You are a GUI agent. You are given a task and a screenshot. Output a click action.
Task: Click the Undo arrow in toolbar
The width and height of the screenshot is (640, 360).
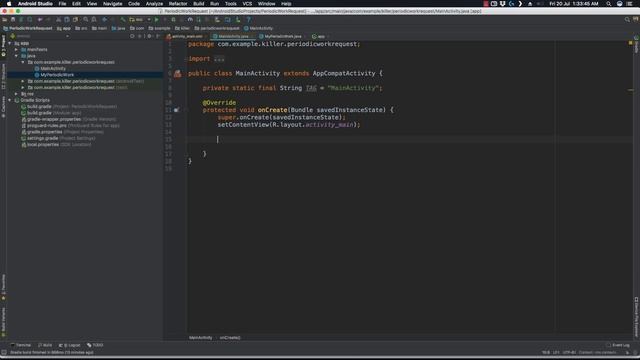pyautogui.click(x=40, y=20)
